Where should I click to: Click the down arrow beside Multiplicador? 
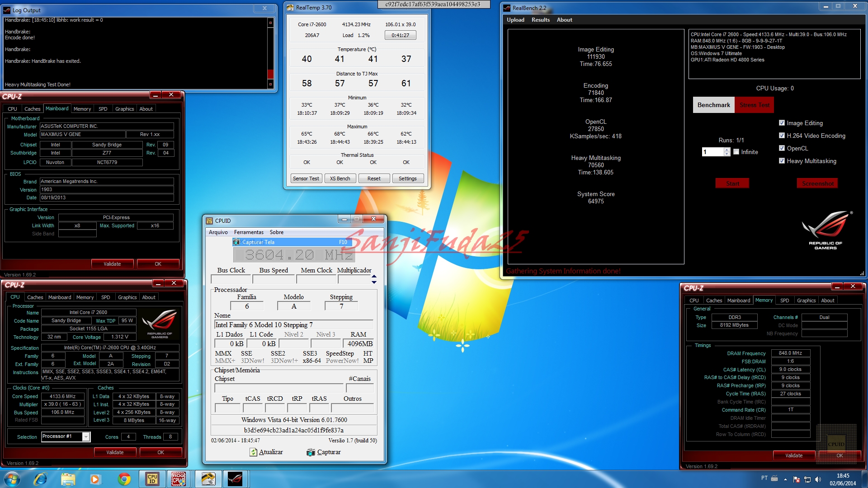click(x=374, y=282)
